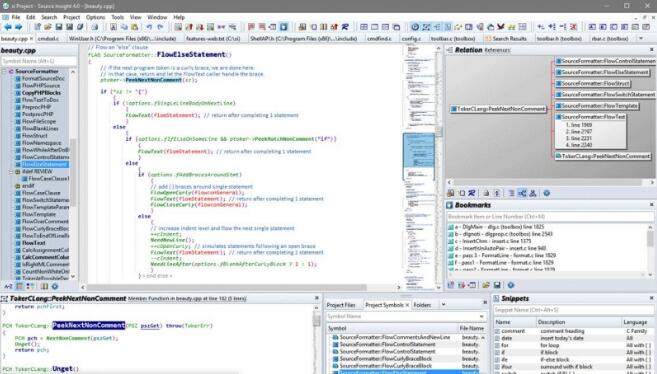657x374 pixels.
Task: Click the Relation panel horizontal scrollbar
Action: pyautogui.click(x=550, y=182)
